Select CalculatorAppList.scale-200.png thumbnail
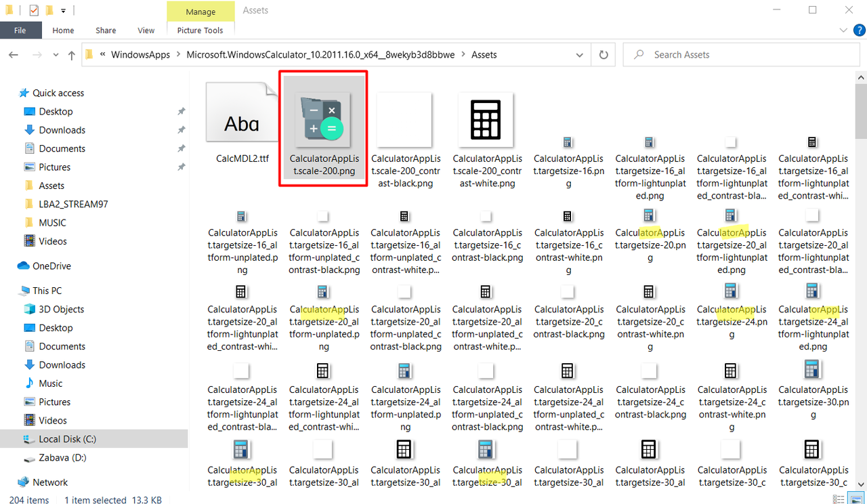 tap(323, 129)
